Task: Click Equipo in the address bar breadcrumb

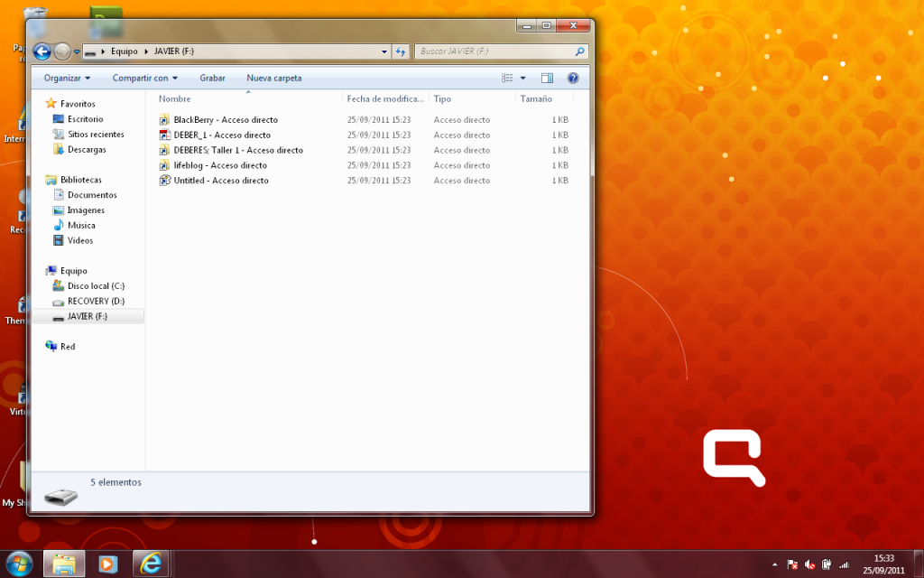Action: pos(125,51)
